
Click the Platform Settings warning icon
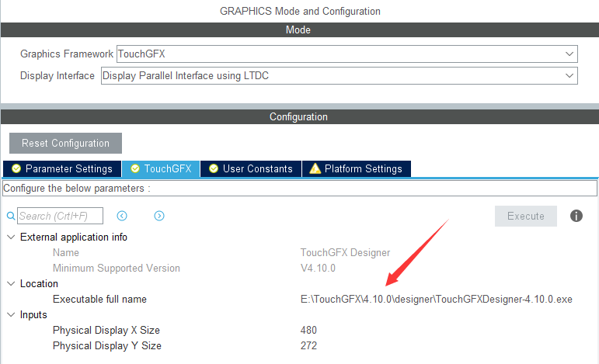tap(315, 168)
